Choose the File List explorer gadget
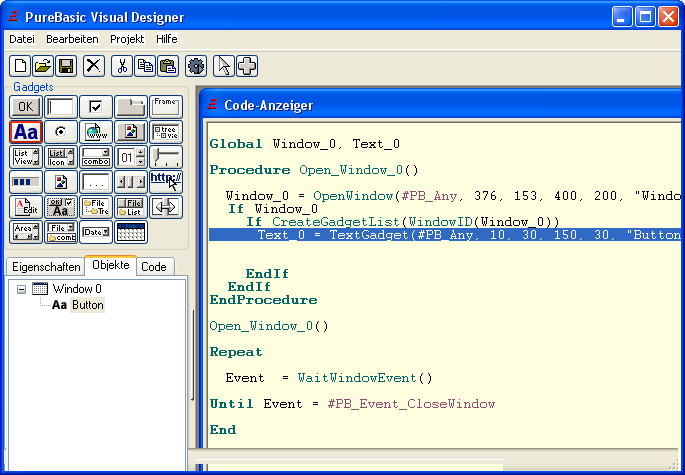Viewport: 685px width, 475px height. tap(131, 207)
